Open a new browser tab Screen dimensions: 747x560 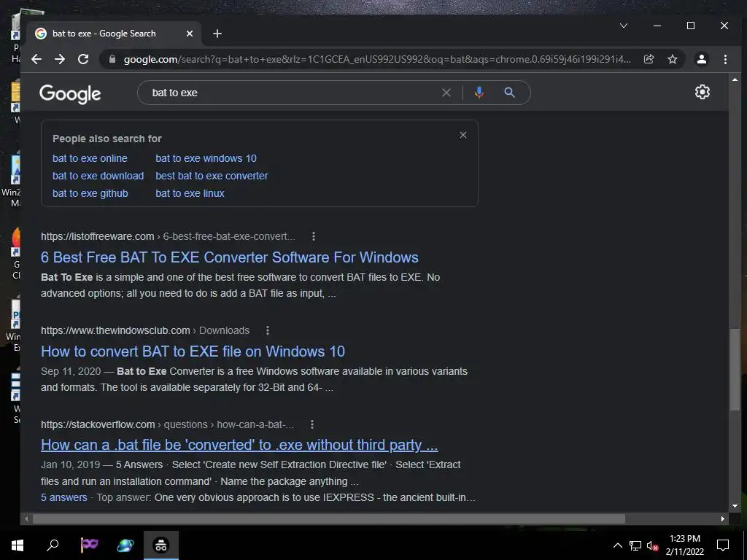coord(217,34)
